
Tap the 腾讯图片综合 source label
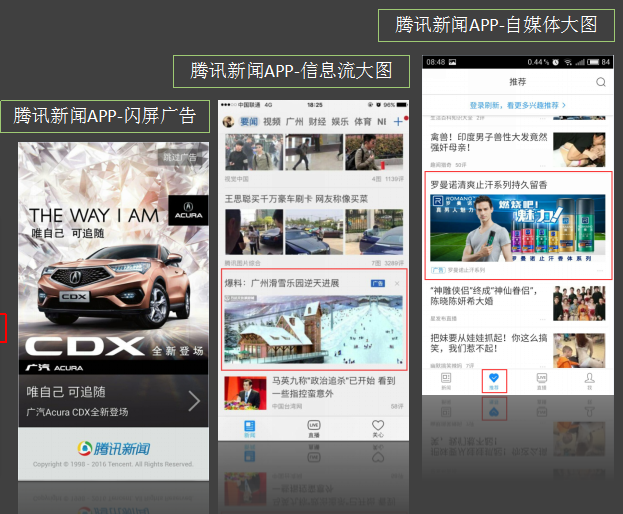(x=242, y=263)
